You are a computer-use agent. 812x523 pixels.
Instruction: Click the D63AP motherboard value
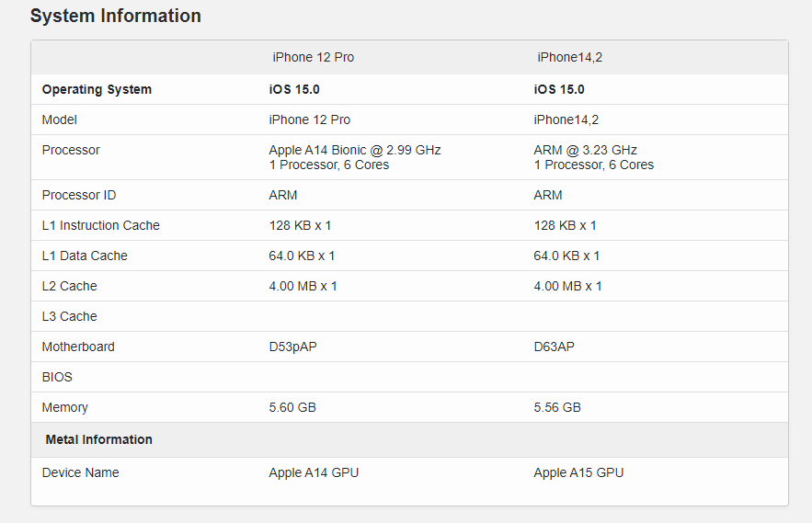(x=555, y=347)
